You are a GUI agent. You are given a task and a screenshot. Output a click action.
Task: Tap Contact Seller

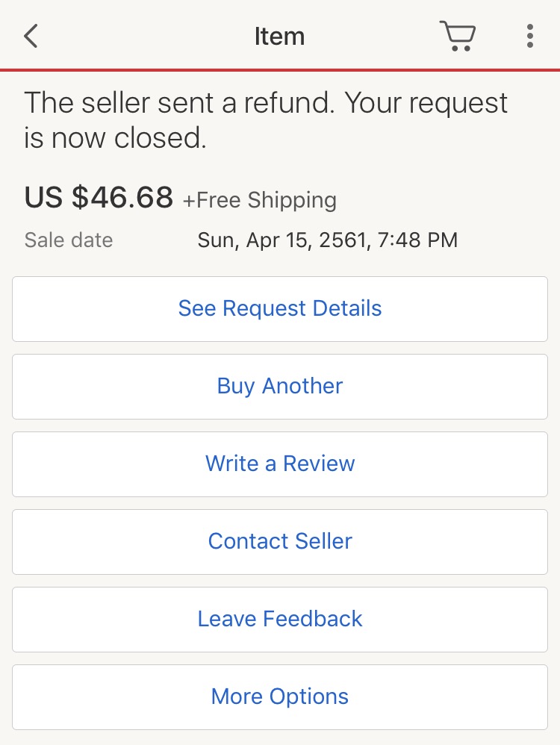point(280,542)
